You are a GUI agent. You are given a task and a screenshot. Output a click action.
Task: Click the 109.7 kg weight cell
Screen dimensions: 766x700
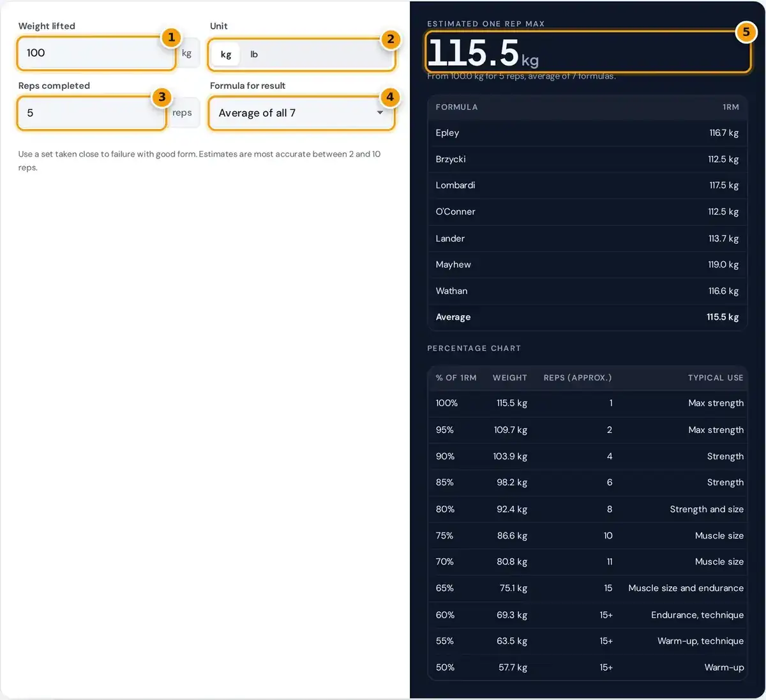pos(511,430)
